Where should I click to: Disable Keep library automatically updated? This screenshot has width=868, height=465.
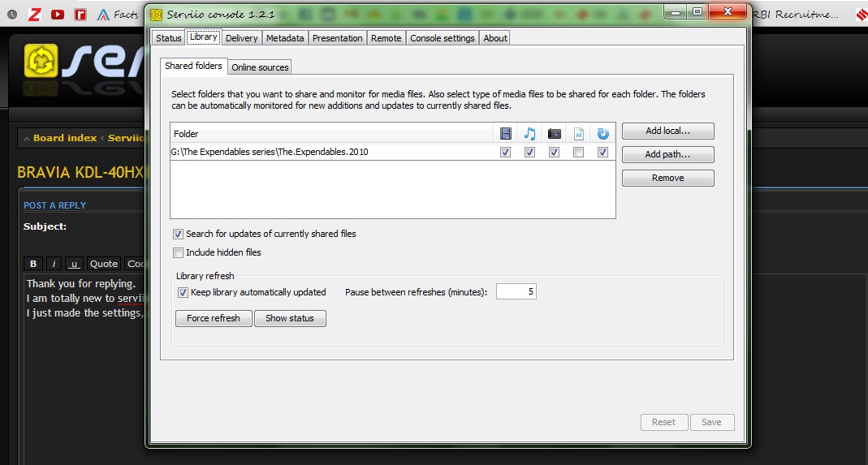[x=183, y=292]
